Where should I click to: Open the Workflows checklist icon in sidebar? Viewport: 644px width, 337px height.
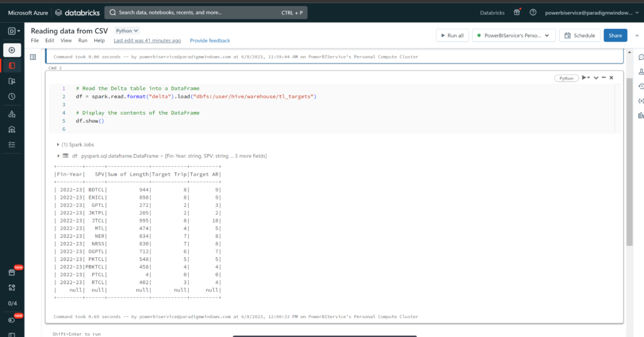click(12, 145)
